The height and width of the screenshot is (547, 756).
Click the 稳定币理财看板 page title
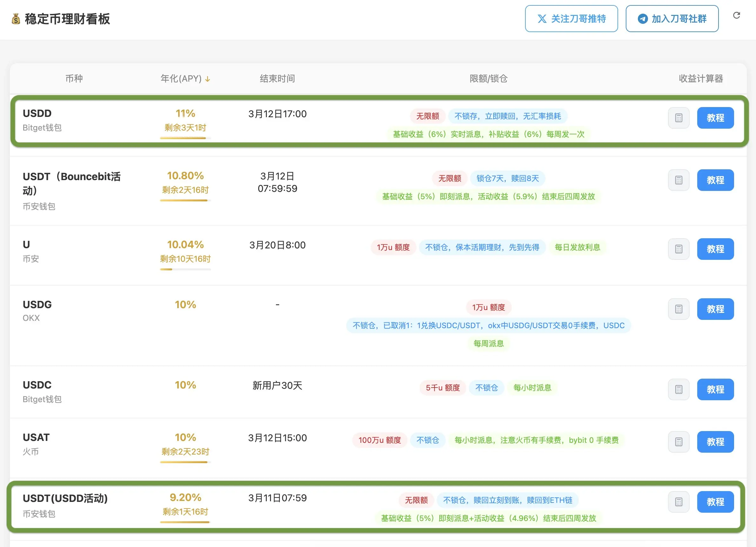[67, 19]
